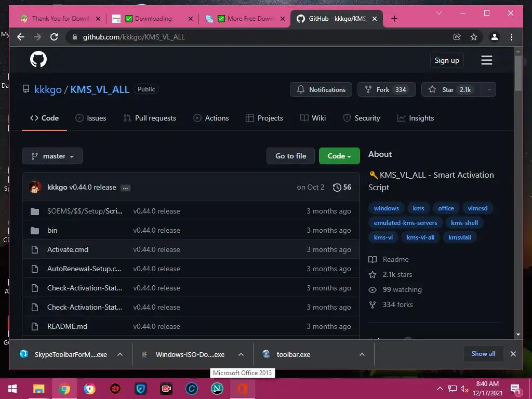
Task: Click the muted speaker tray icon
Action: pyautogui.click(x=464, y=389)
